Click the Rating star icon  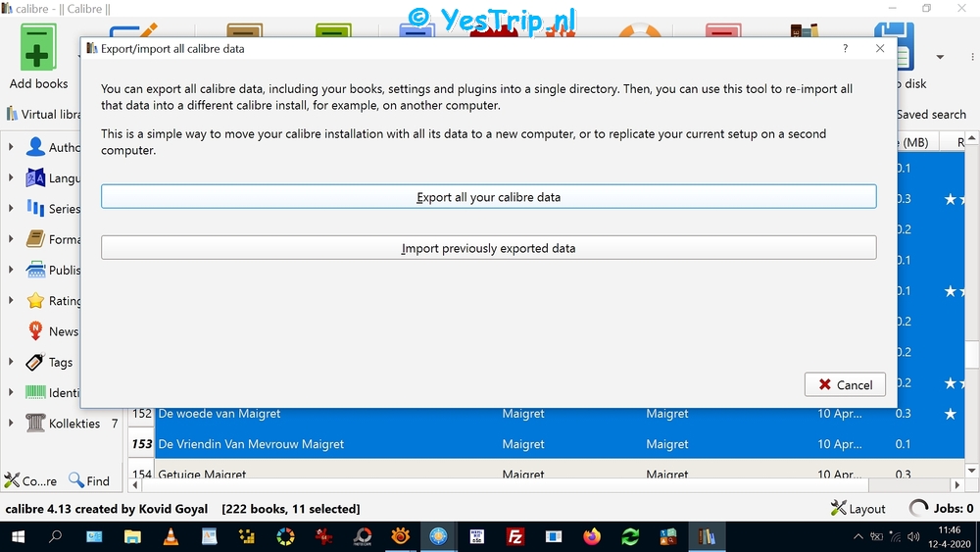(x=36, y=301)
